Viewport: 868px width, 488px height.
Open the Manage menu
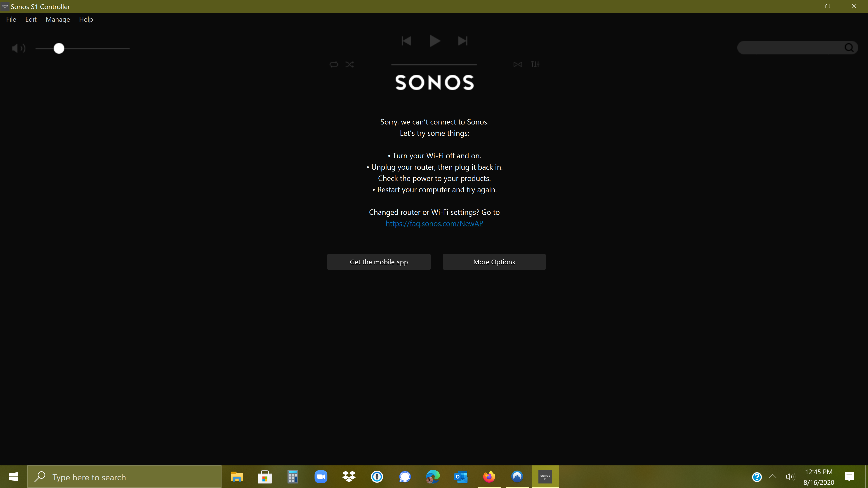point(57,19)
